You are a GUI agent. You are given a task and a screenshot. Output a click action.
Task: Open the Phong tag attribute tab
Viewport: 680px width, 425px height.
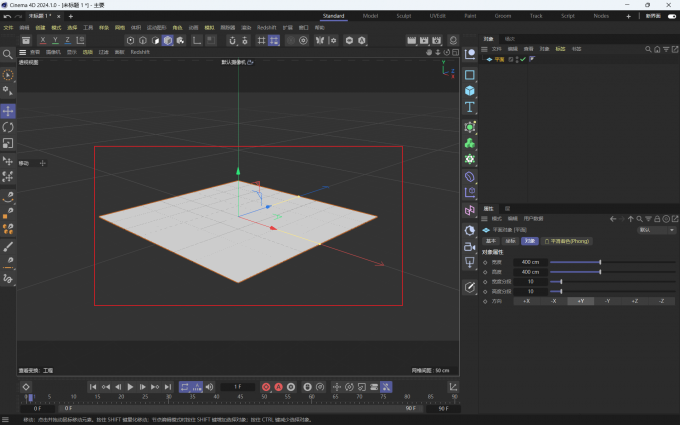tap(567, 241)
